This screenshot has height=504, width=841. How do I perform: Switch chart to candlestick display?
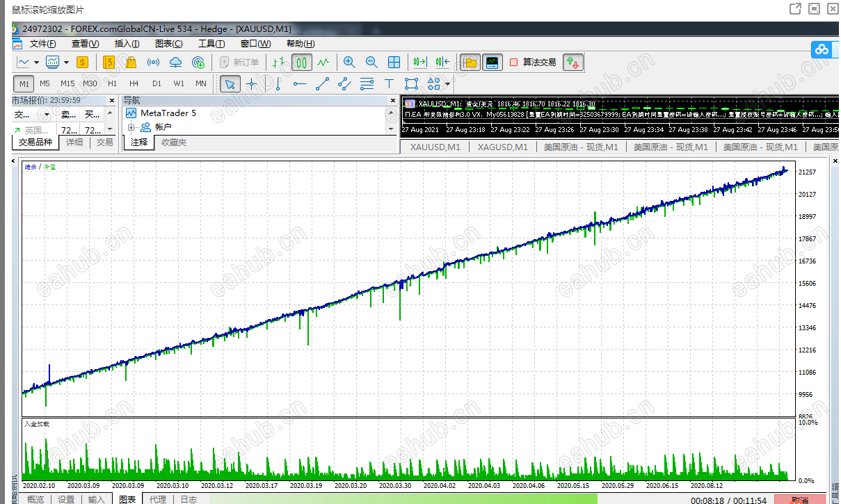click(301, 62)
